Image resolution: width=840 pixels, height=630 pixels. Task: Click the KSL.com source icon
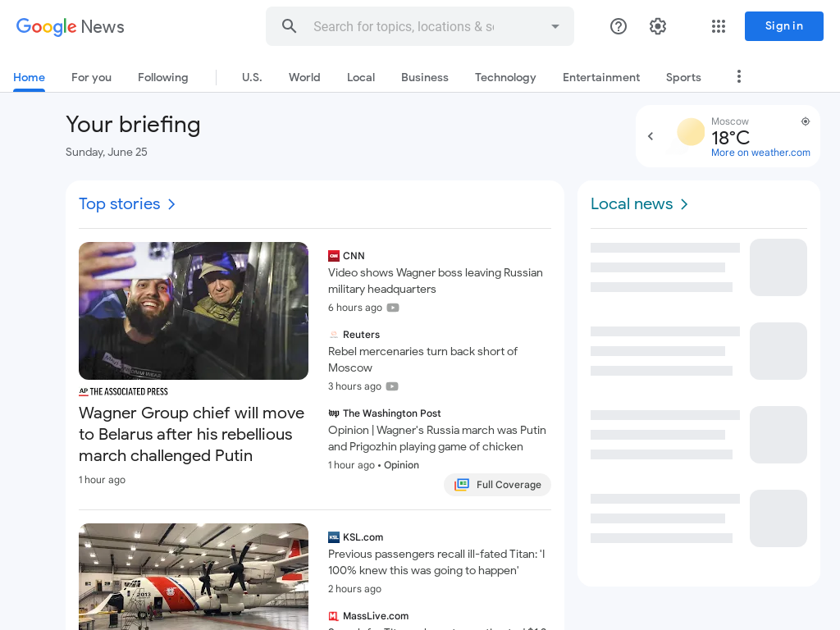point(334,537)
